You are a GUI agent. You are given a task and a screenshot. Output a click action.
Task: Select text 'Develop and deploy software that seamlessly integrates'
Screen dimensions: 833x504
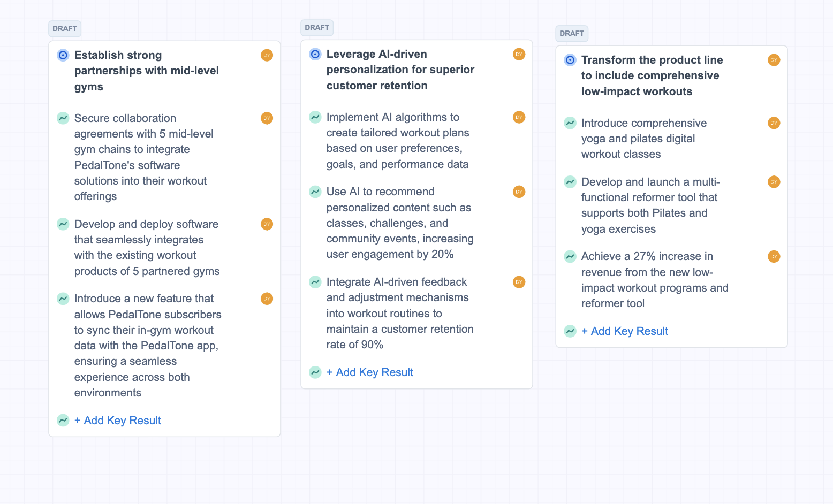[146, 232]
